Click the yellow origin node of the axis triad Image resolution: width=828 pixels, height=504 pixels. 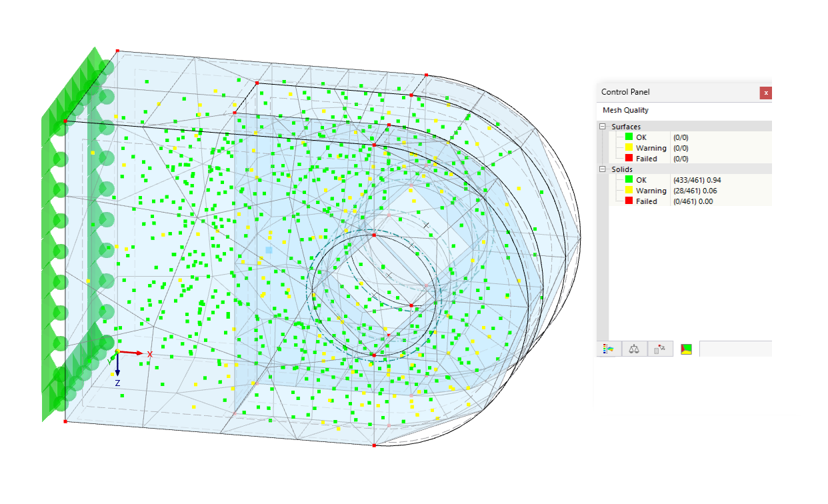[x=117, y=349]
